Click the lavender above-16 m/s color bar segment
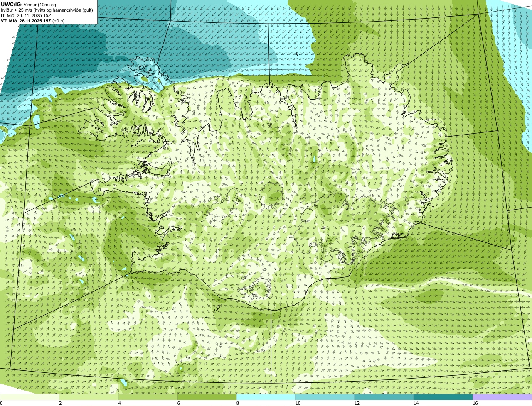This screenshot has width=532, height=406. [x=502, y=397]
